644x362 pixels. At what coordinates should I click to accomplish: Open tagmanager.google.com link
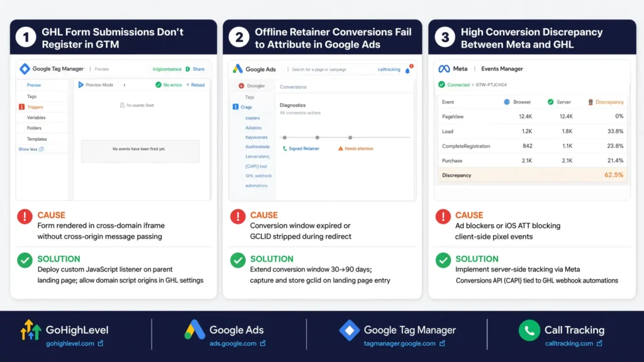pyautogui.click(x=399, y=344)
